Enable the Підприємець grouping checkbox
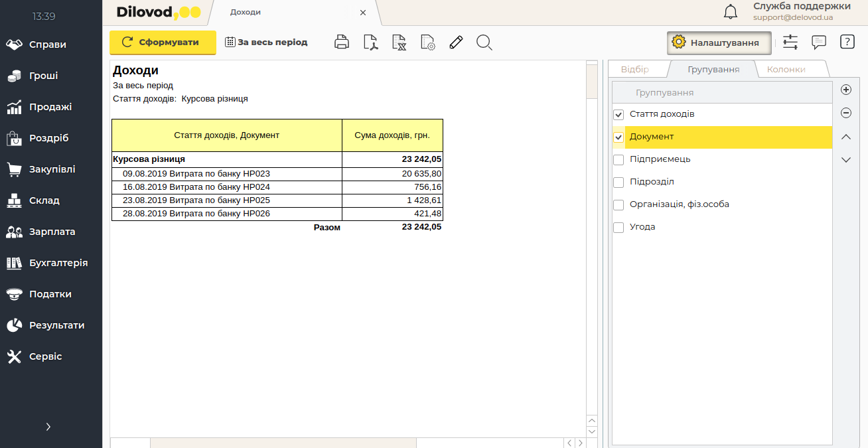The height and width of the screenshot is (448, 868). tap(618, 160)
